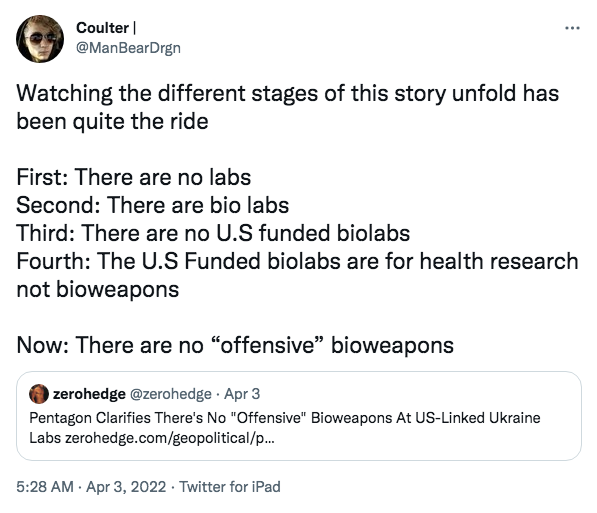Viewport: 597px width, 513px height.
Task: Open the three-dot more options menu
Action: tap(572, 28)
